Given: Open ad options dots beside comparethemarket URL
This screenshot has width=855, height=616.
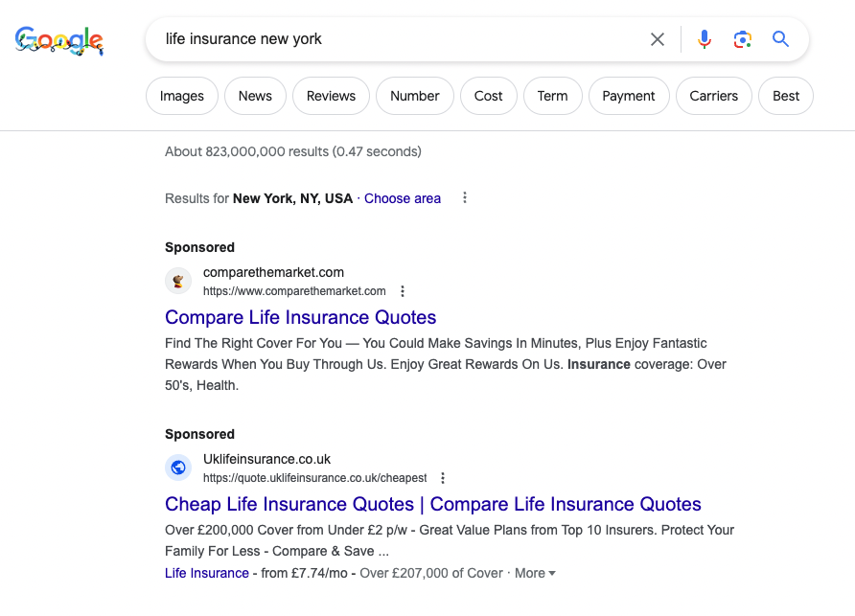Looking at the screenshot, I should [x=403, y=291].
